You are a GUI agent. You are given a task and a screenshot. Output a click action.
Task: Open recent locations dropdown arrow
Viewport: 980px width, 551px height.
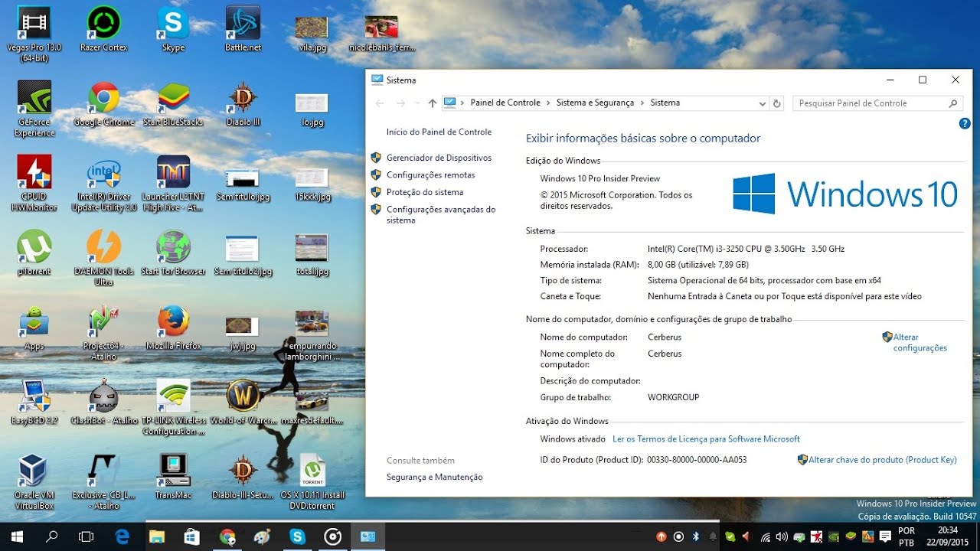417,103
